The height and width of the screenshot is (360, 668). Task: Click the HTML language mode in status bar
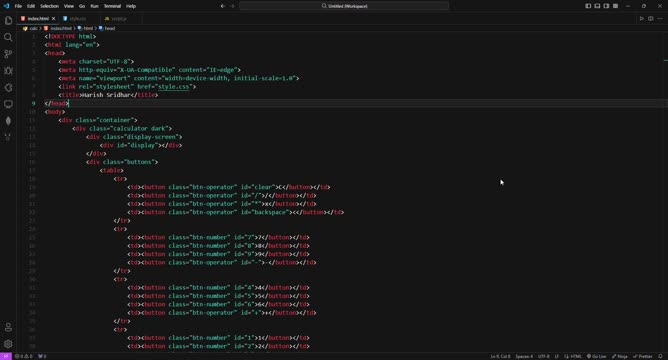click(573, 356)
